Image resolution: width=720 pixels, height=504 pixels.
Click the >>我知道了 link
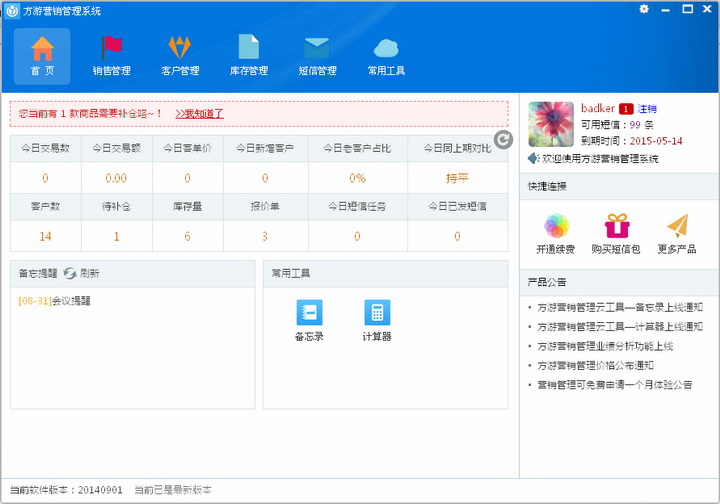pos(199,113)
